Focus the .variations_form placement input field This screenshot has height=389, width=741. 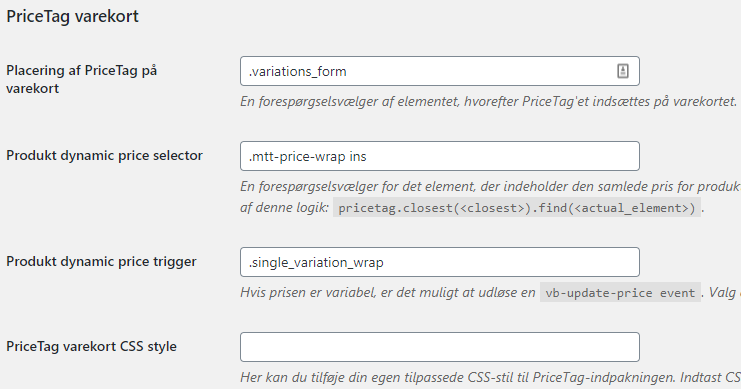click(x=439, y=71)
